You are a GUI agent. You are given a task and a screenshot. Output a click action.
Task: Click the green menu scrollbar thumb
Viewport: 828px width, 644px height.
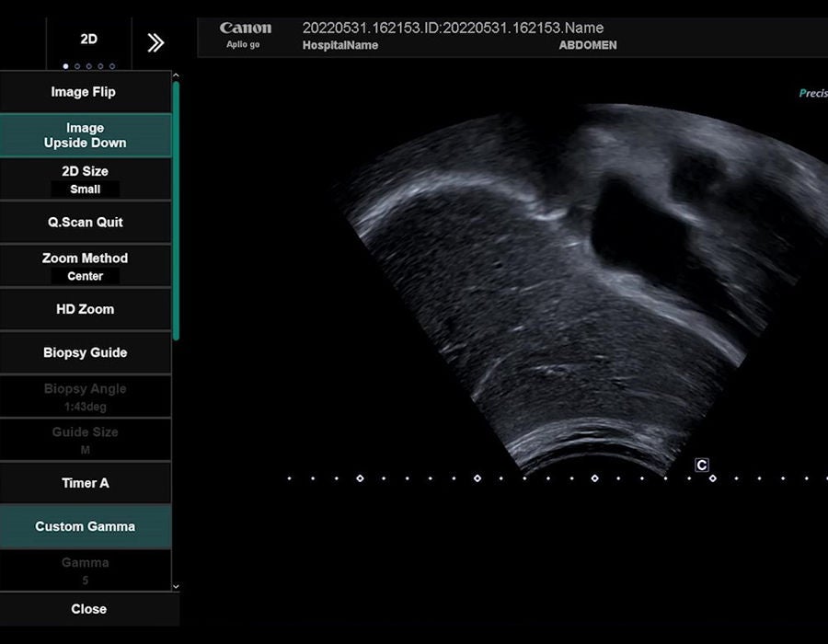coord(176,211)
